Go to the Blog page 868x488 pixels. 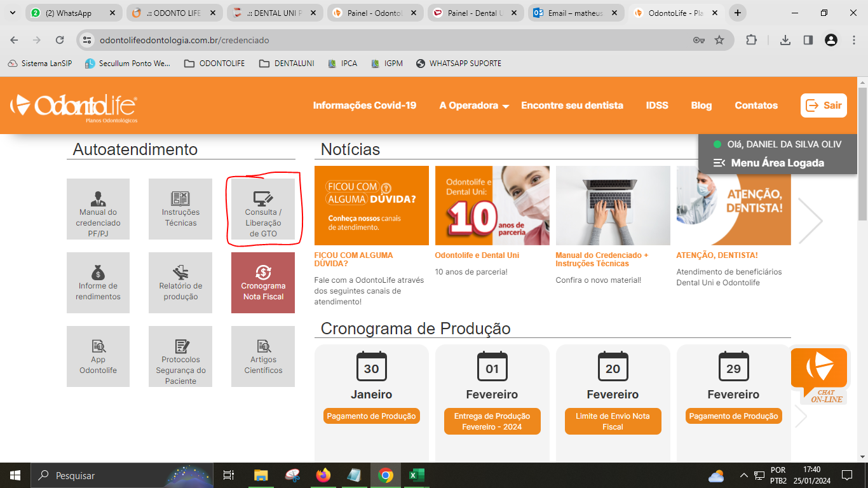tap(702, 105)
